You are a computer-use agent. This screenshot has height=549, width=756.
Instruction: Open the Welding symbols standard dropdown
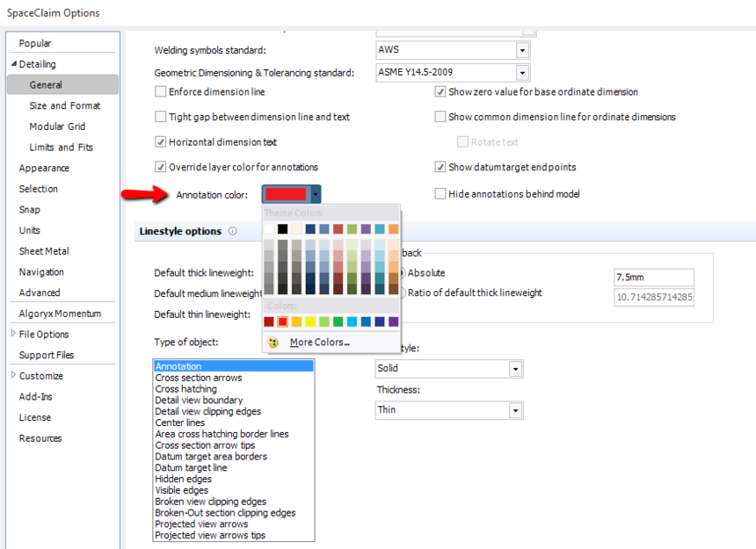click(523, 49)
